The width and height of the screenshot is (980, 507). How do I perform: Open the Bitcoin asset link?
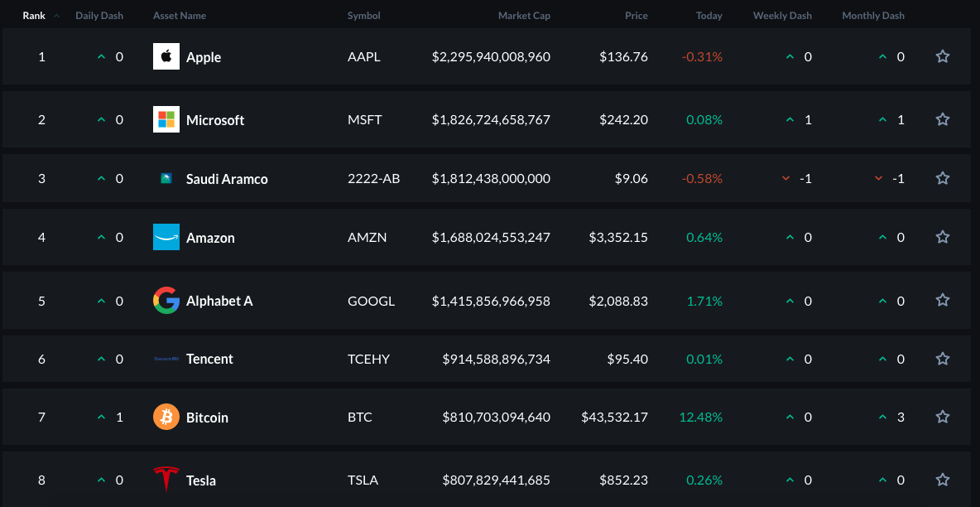pos(207,418)
